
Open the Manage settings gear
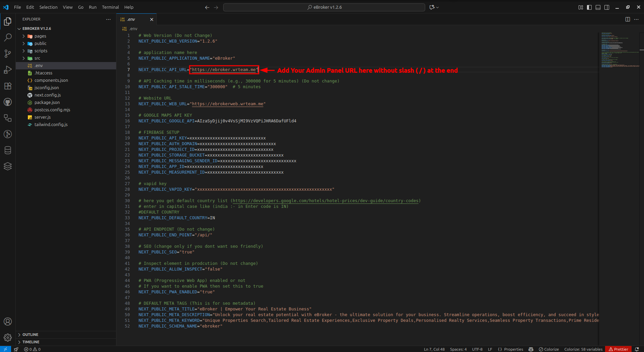click(x=7, y=338)
